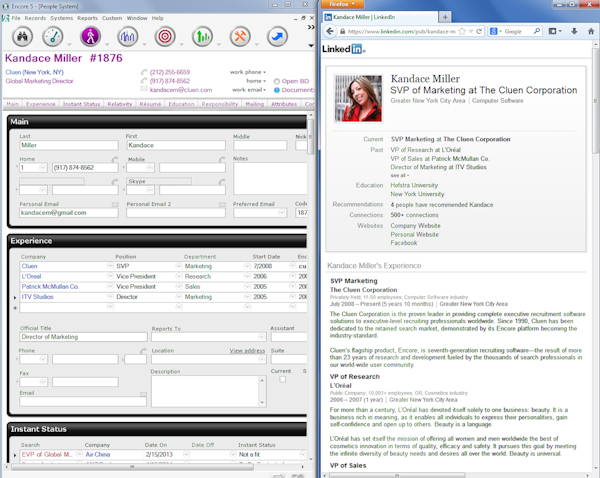600x478 pixels.
Task: Open the green growth chart toolbar icon
Action: pyautogui.click(x=202, y=36)
